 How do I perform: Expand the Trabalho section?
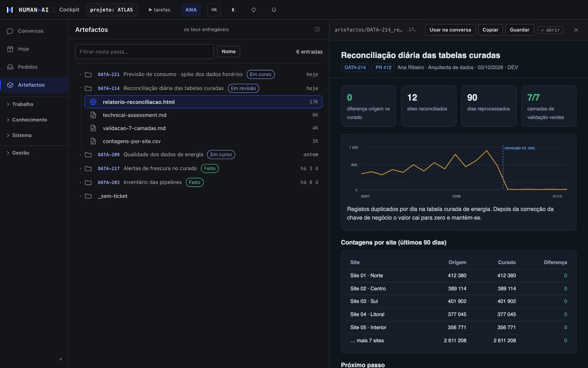click(34, 104)
